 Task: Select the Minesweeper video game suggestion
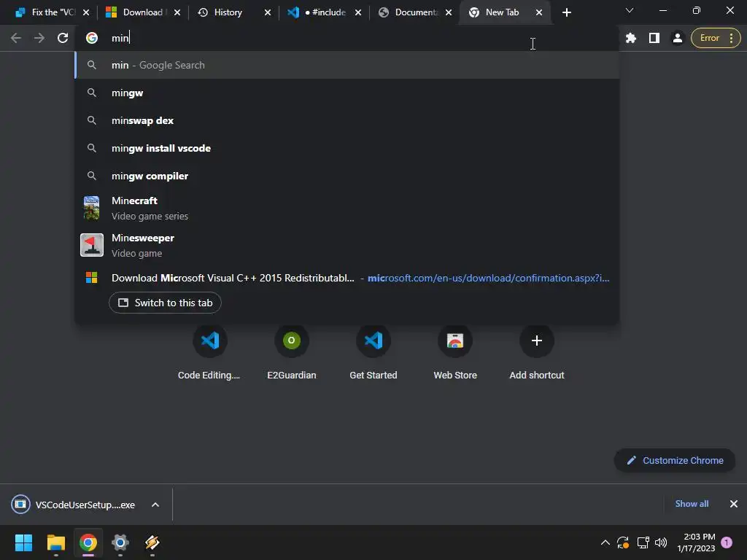tap(347, 245)
